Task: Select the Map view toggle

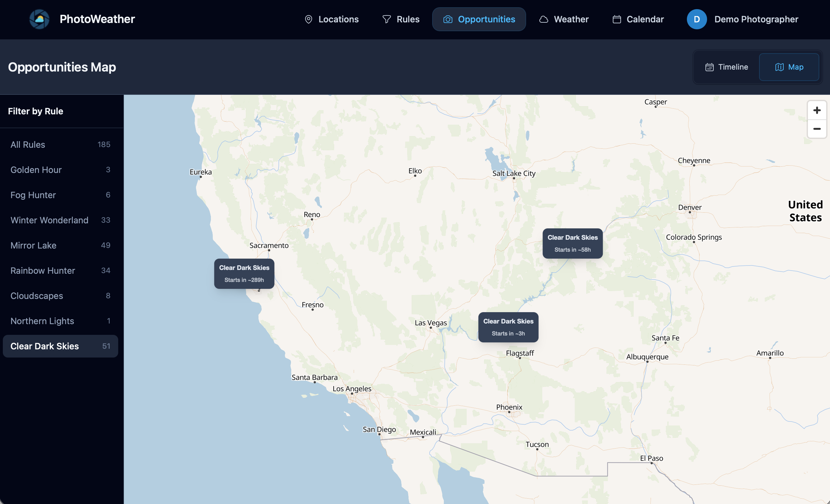Action: (x=789, y=67)
